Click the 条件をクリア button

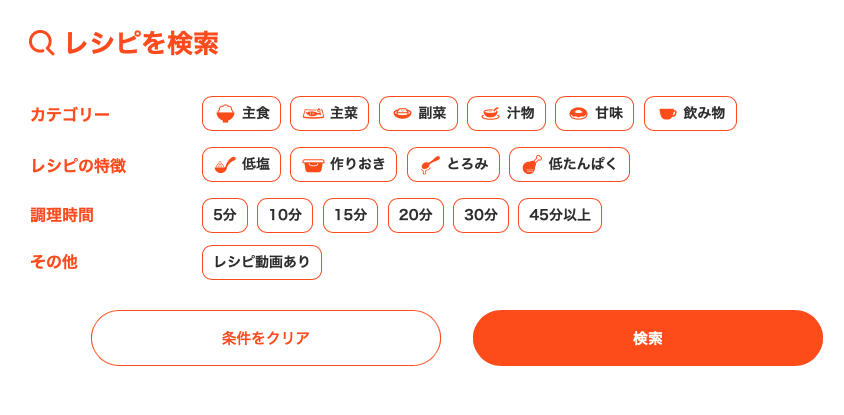tap(266, 338)
